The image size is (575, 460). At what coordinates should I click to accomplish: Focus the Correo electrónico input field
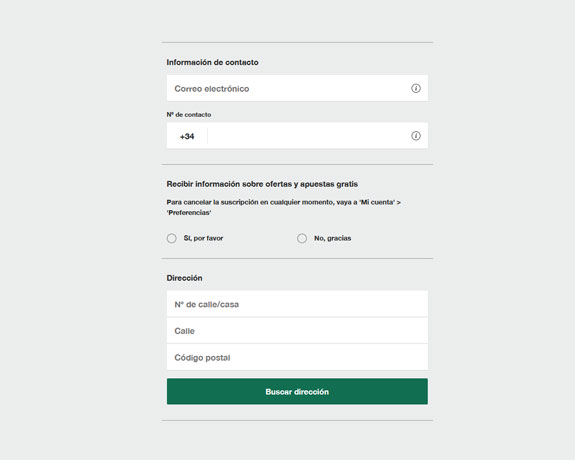(x=297, y=88)
